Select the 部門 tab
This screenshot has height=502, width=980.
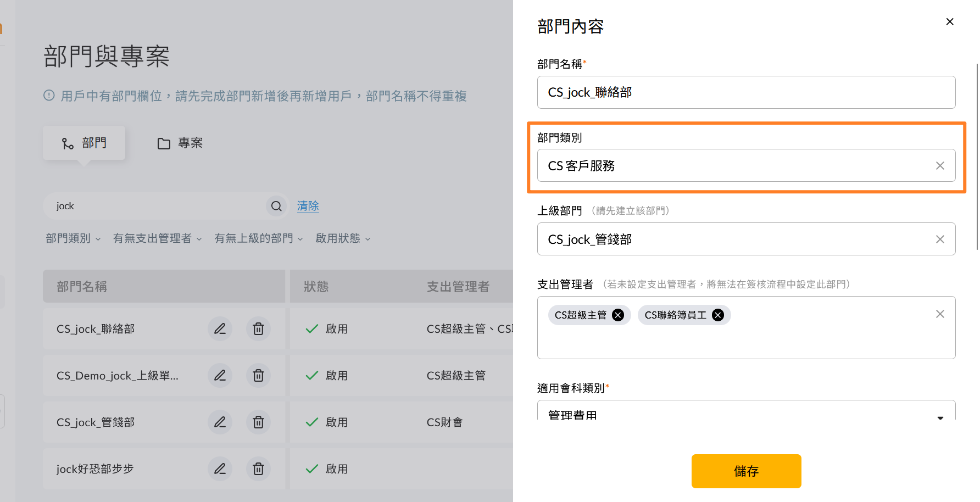(x=84, y=143)
